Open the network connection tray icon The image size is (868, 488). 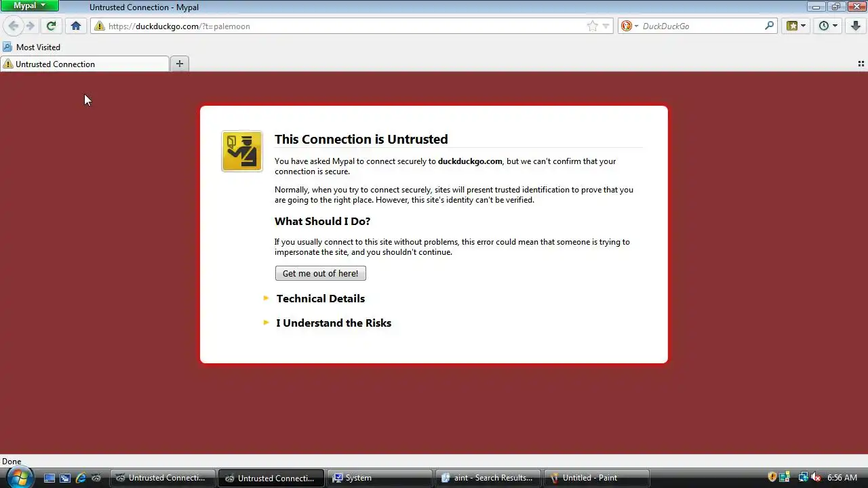803,478
